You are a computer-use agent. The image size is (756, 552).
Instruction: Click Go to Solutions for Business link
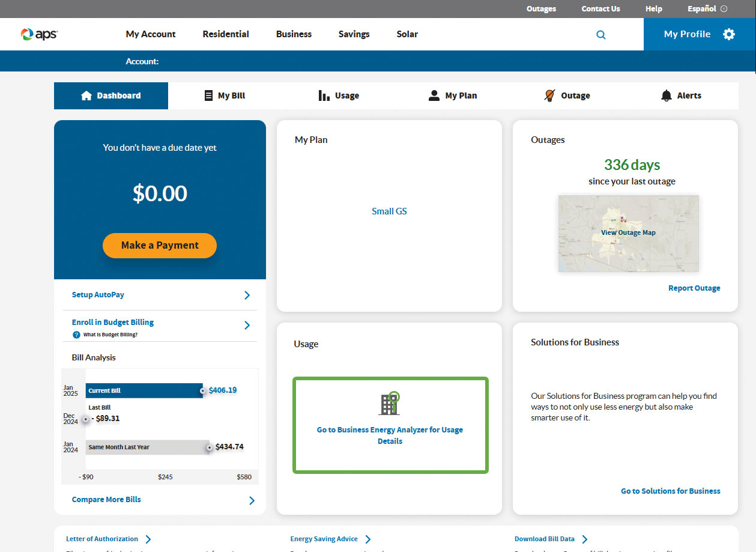point(671,491)
